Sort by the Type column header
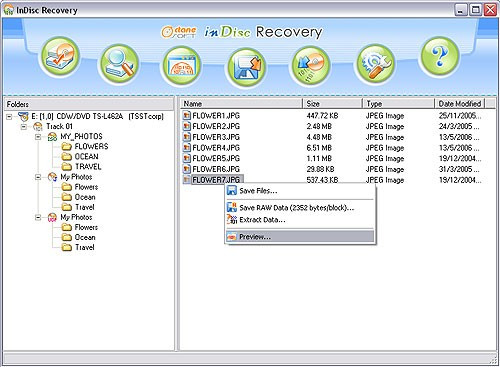Screen dimensions: 500x367 (399, 104)
